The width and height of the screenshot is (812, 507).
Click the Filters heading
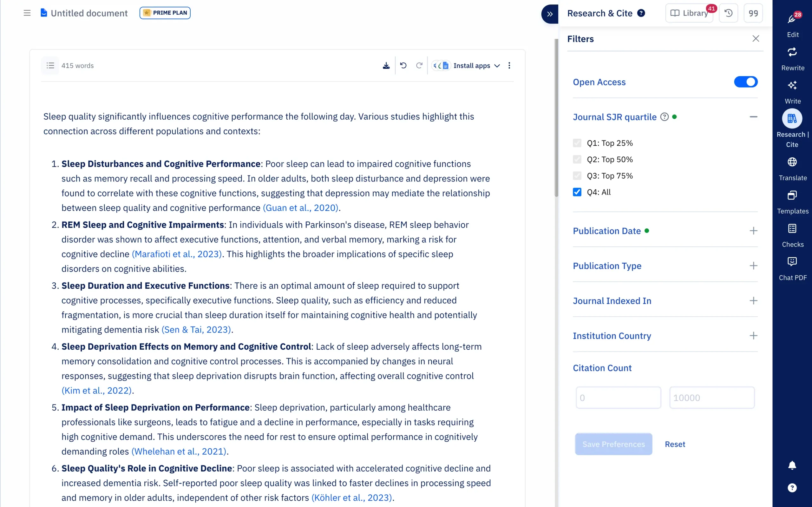tap(580, 39)
